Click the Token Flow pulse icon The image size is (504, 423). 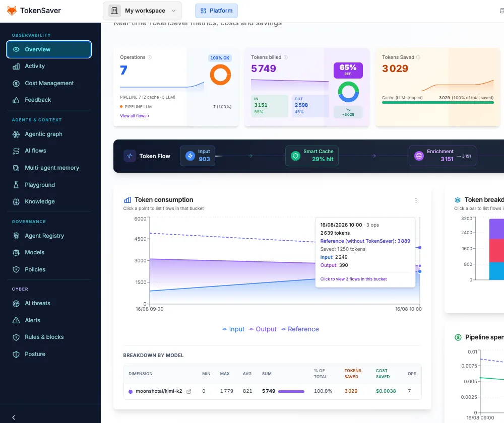point(130,156)
